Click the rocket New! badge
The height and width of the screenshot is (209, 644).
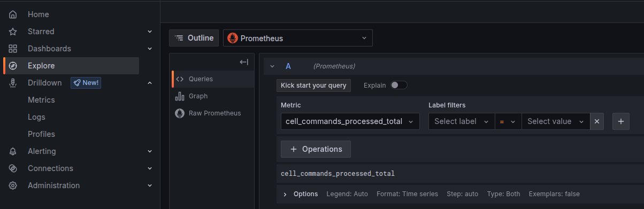[86, 83]
